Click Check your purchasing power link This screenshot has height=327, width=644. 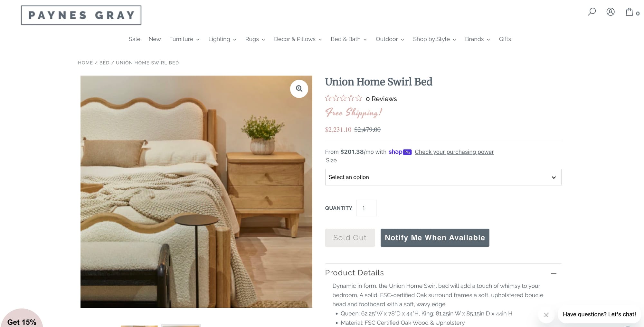coord(454,152)
